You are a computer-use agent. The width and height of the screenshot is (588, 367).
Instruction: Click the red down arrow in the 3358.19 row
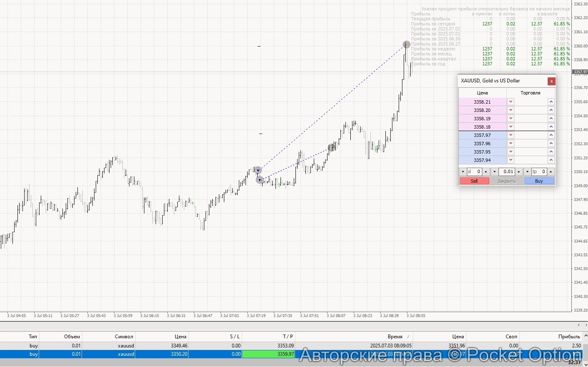[511, 119]
